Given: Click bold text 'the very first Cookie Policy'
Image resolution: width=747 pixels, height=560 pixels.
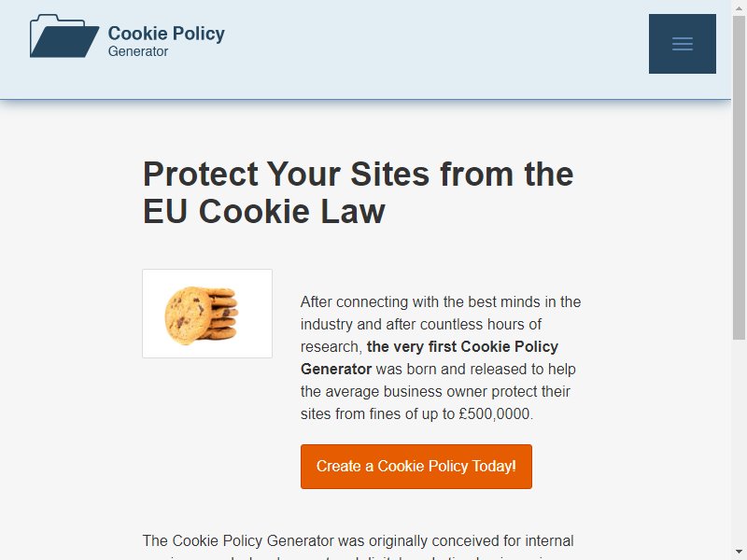Looking at the screenshot, I should (x=462, y=346).
